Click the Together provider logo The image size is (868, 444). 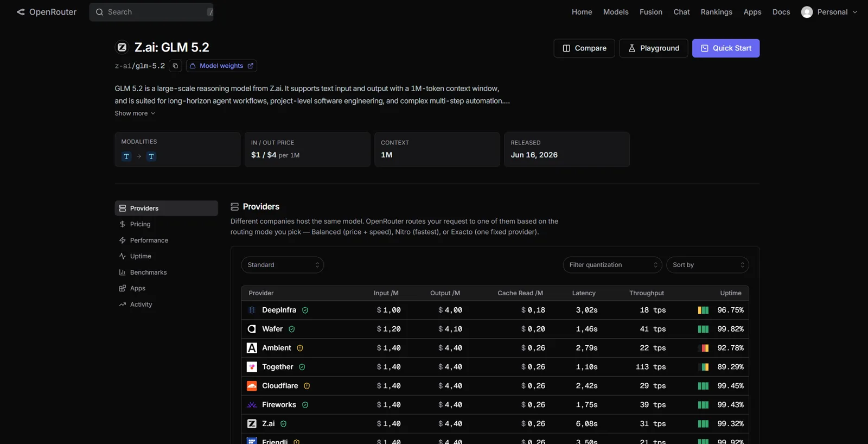click(252, 367)
